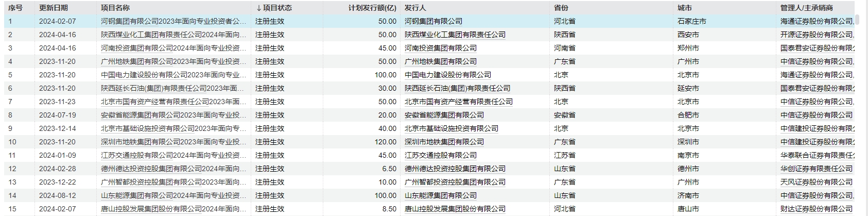
Task: Open project link 广州智都投资控股集团有限公司2023年
Action: 174,182
